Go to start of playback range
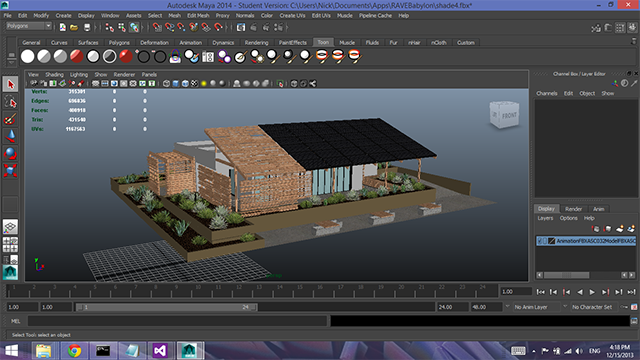The width and height of the screenshot is (640, 360). tap(540, 292)
